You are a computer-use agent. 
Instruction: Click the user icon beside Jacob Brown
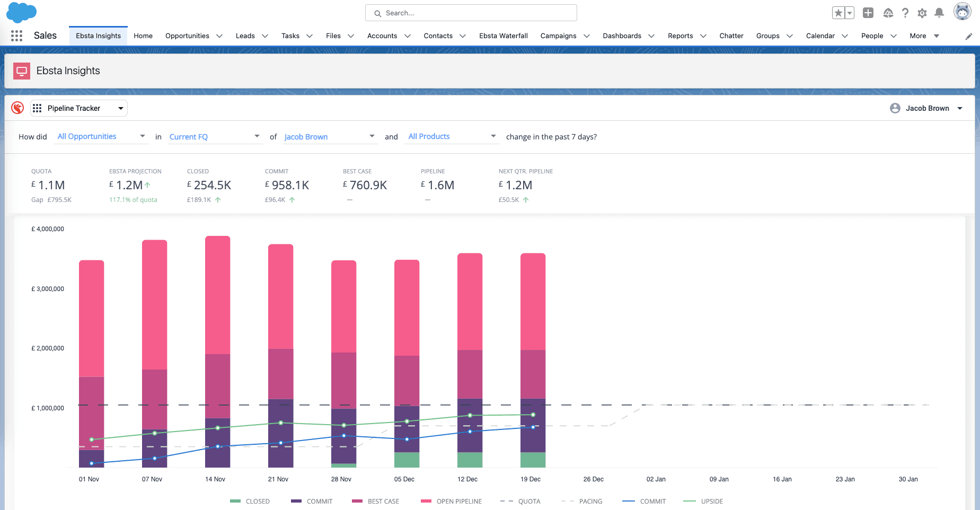point(895,108)
